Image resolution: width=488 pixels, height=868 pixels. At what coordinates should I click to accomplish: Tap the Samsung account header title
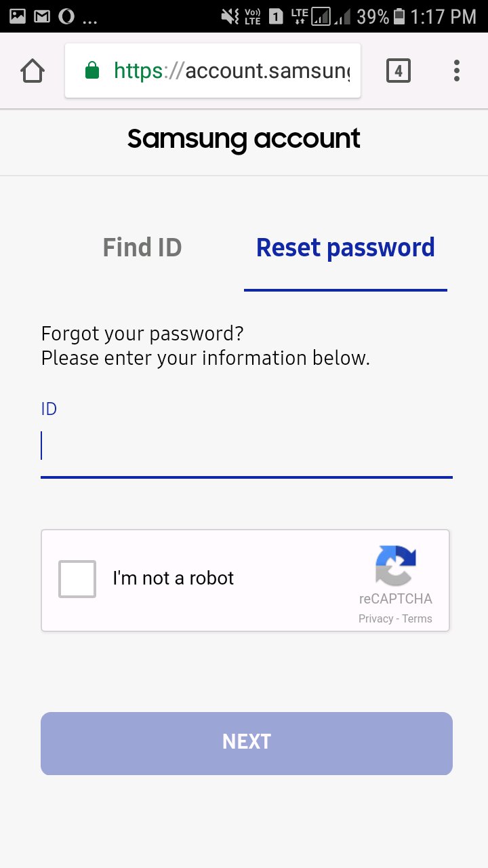tap(244, 139)
